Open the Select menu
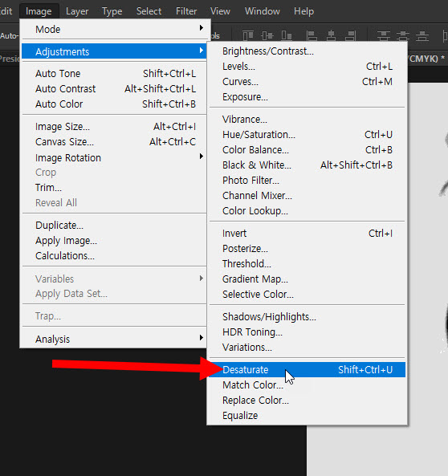The width and height of the screenshot is (448, 476). pos(149,11)
